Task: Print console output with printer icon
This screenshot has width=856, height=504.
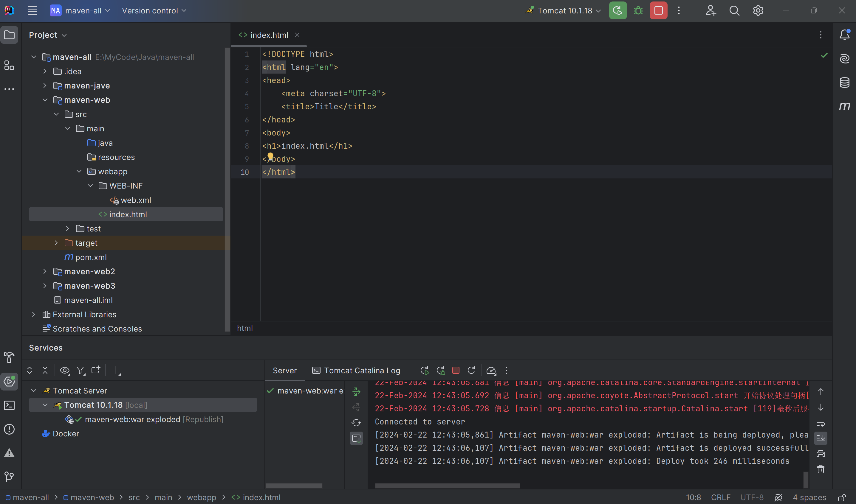Action: (x=821, y=454)
